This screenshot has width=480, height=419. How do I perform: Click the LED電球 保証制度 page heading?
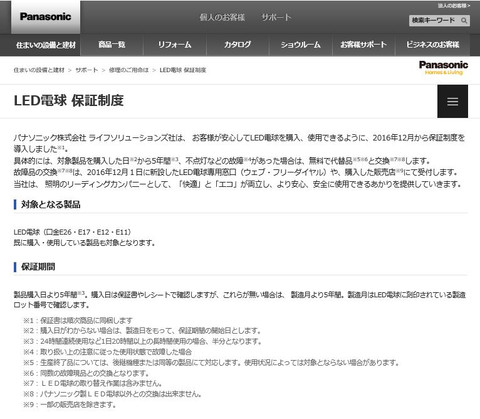point(69,100)
